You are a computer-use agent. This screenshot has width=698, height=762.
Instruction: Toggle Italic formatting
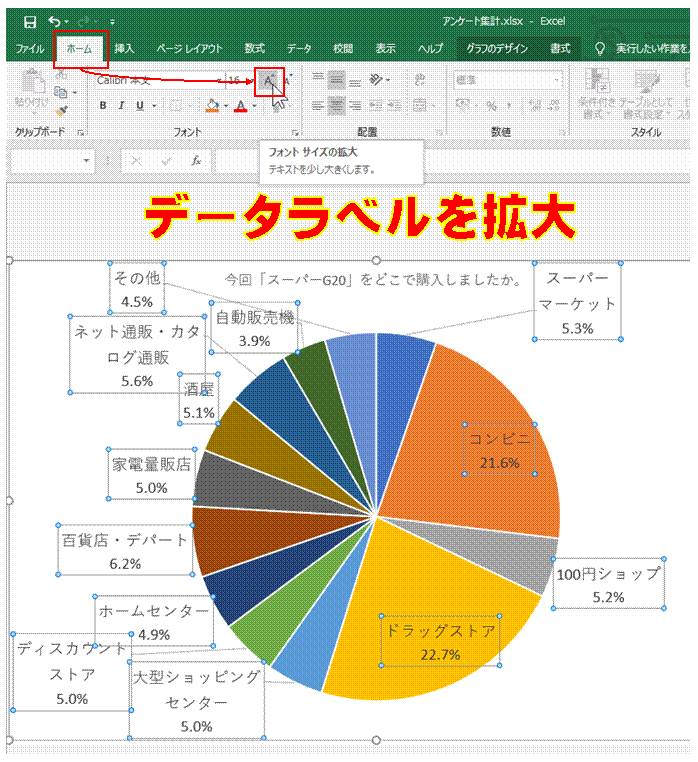tap(122, 105)
